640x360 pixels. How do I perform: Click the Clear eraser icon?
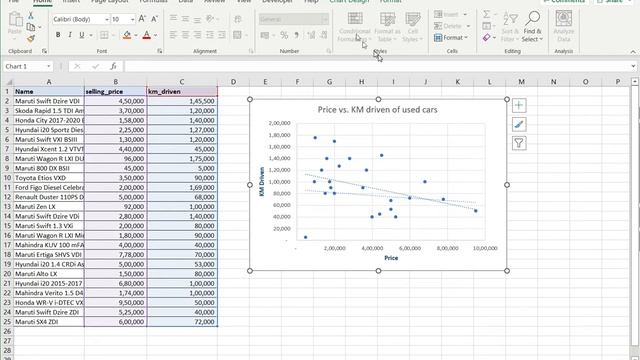click(x=487, y=38)
